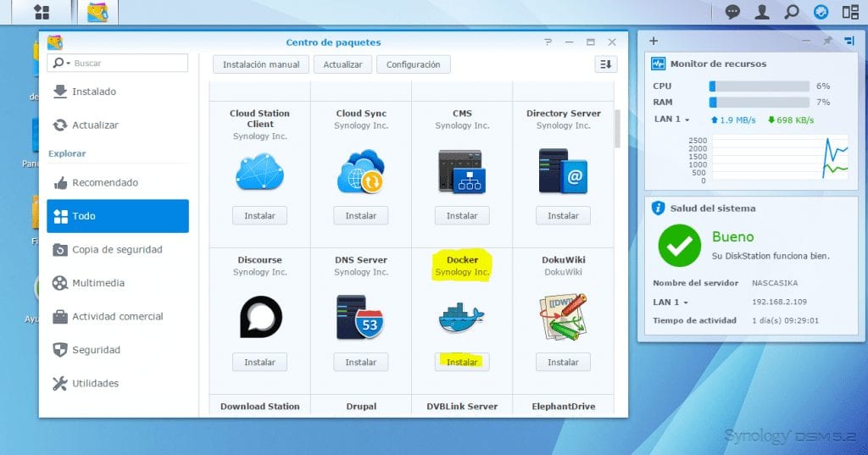Click the Monitor de recursos widget icon

click(658, 64)
